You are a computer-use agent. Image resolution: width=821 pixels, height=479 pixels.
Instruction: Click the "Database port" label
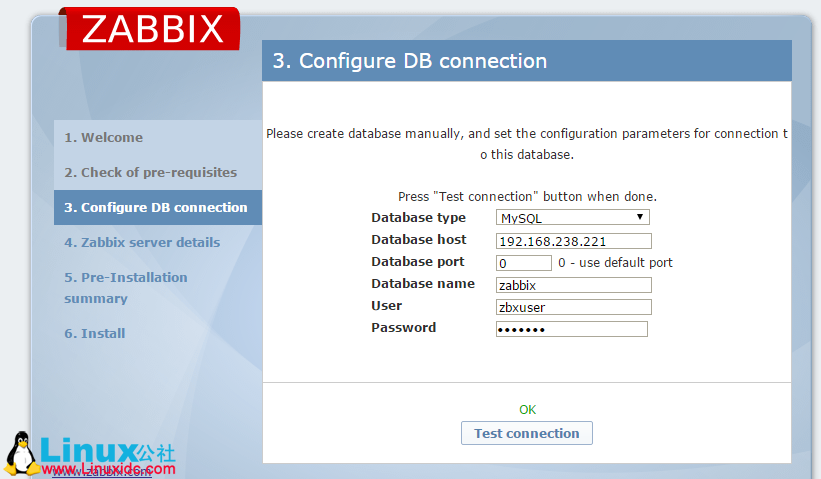(x=417, y=261)
